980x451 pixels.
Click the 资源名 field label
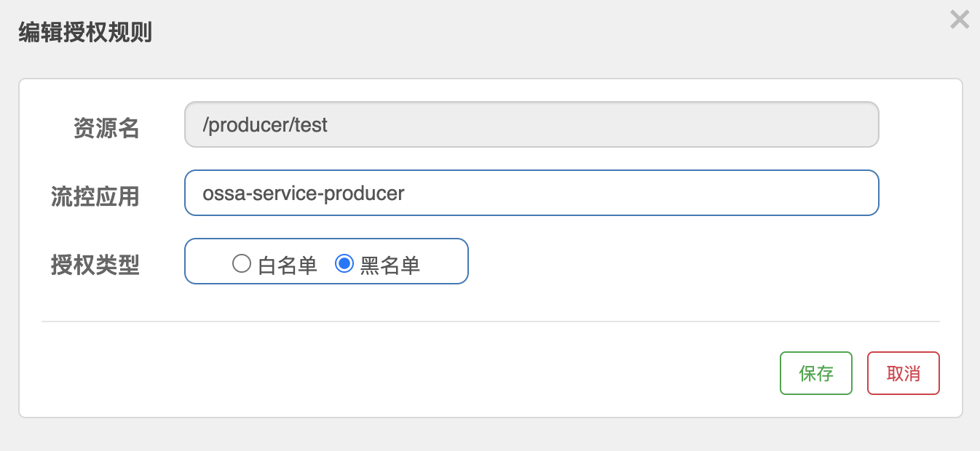pyautogui.click(x=106, y=129)
